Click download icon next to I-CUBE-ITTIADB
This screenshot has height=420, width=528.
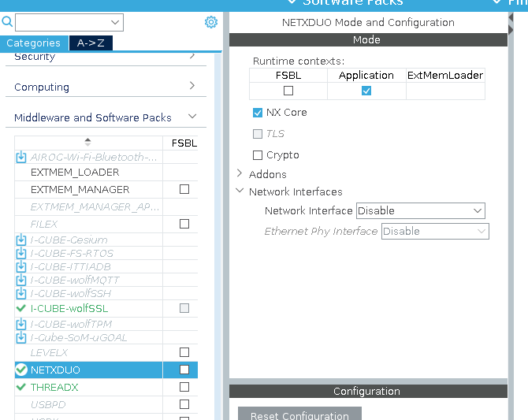[x=20, y=267]
